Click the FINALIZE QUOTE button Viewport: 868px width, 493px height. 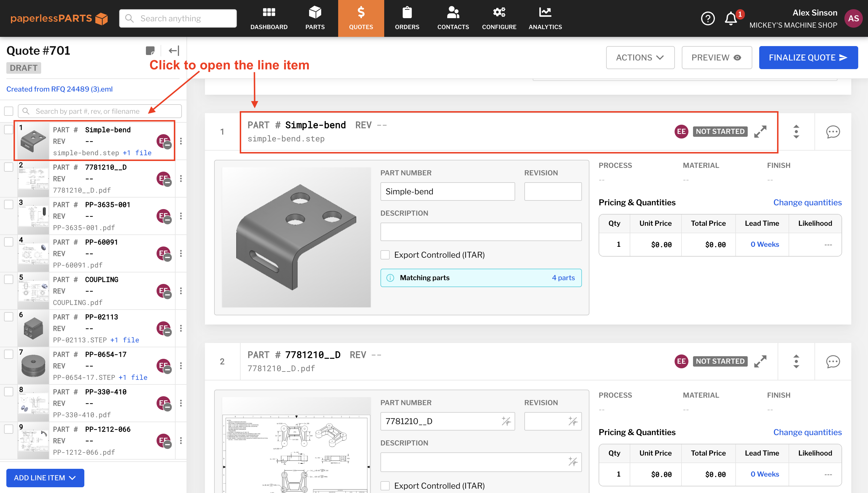pos(808,58)
